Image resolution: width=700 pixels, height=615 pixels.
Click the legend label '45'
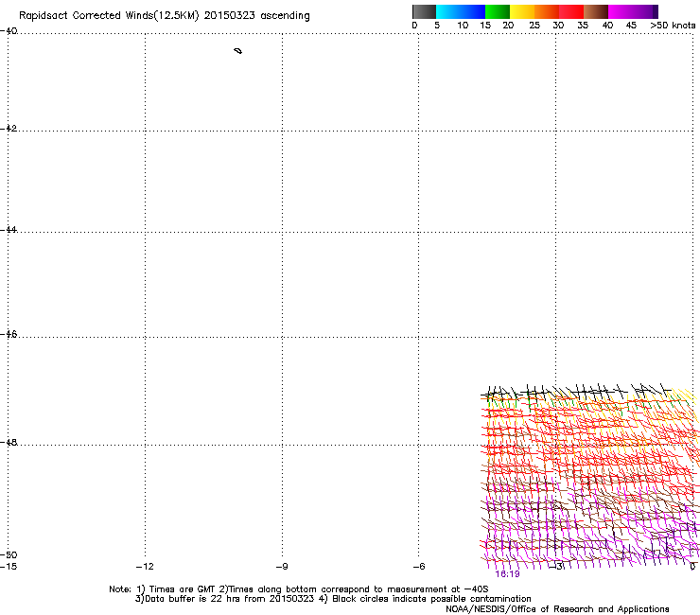(631, 26)
